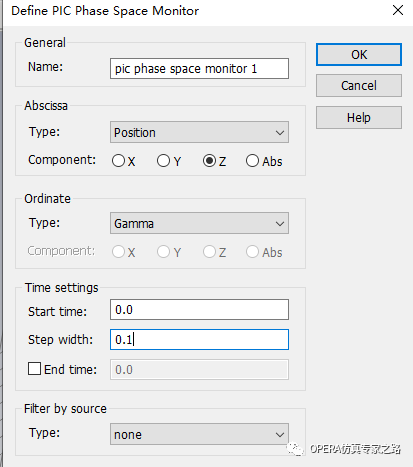413x467 pixels.
Task: Open the Abscissa Type dropdown
Action: pyautogui.click(x=199, y=132)
